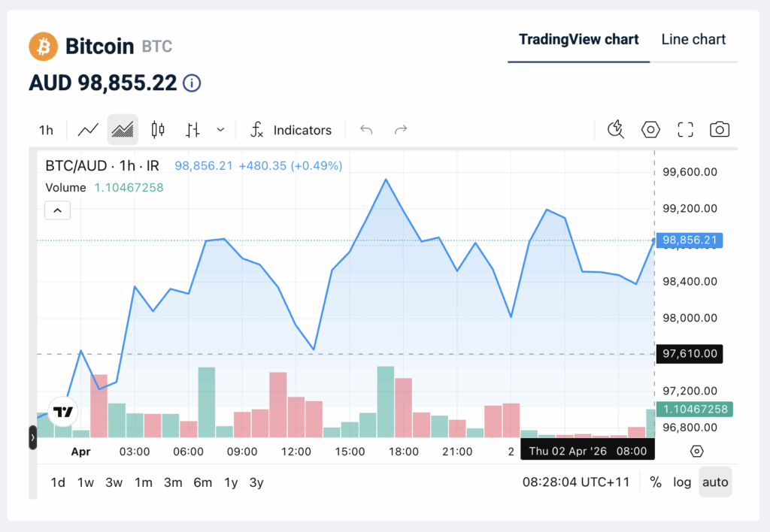Open the chart style chevron dropdown
The width and height of the screenshot is (770, 532).
click(220, 129)
